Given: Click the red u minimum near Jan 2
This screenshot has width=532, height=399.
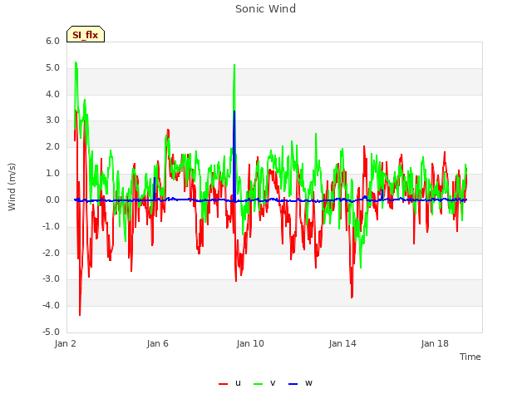Looking at the screenshot, I should 80,314.
